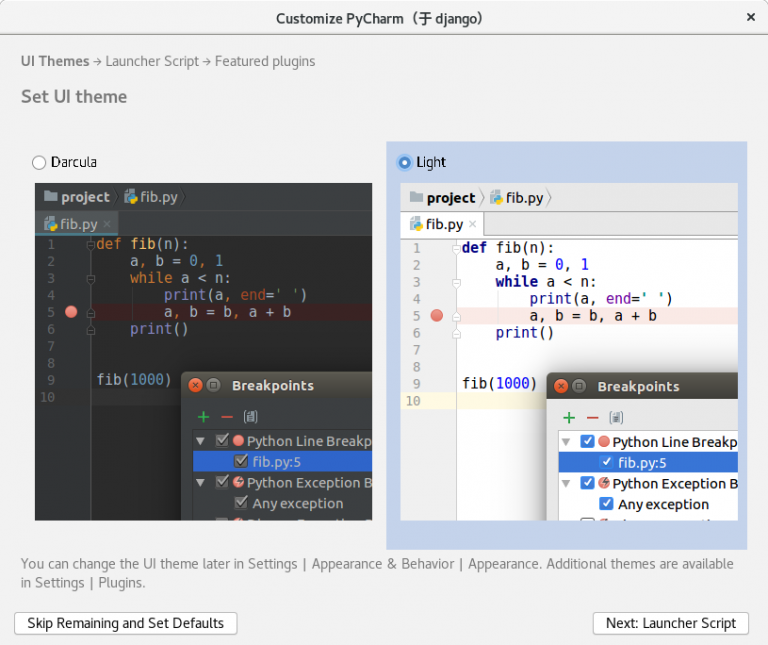Click UI Themes breadcrumb step
The height and width of the screenshot is (645, 768).
tap(55, 61)
